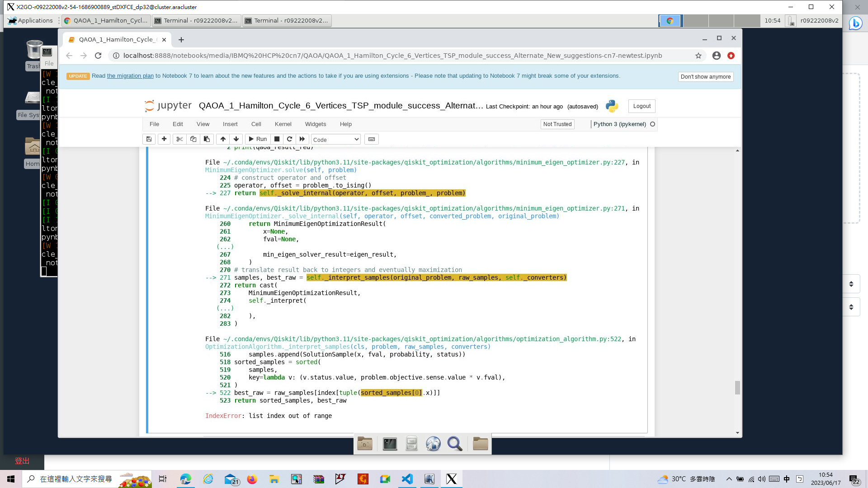Move selected cell down

236,139
